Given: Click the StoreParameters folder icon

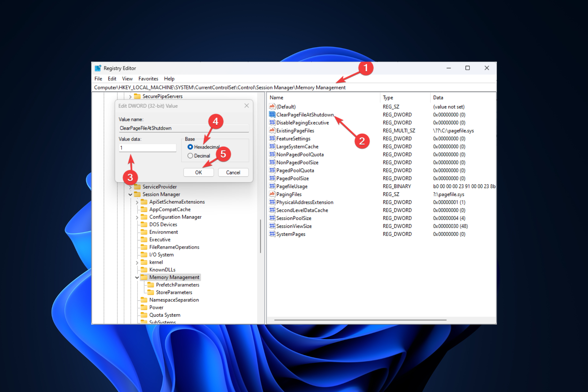Looking at the screenshot, I should [151, 292].
